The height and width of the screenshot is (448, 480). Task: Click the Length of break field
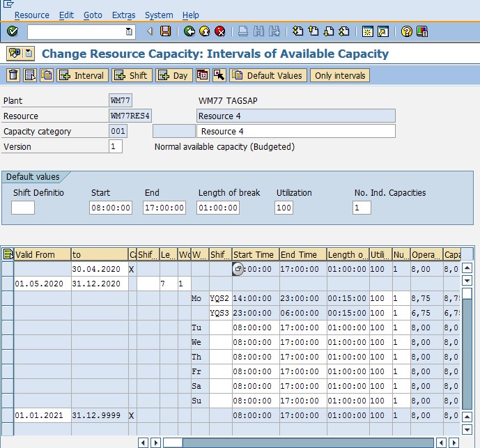(x=218, y=208)
